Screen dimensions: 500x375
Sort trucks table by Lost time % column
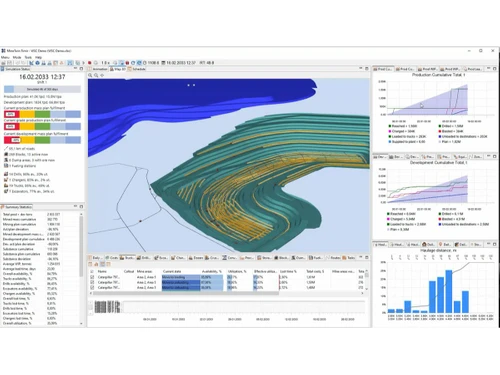(288, 271)
